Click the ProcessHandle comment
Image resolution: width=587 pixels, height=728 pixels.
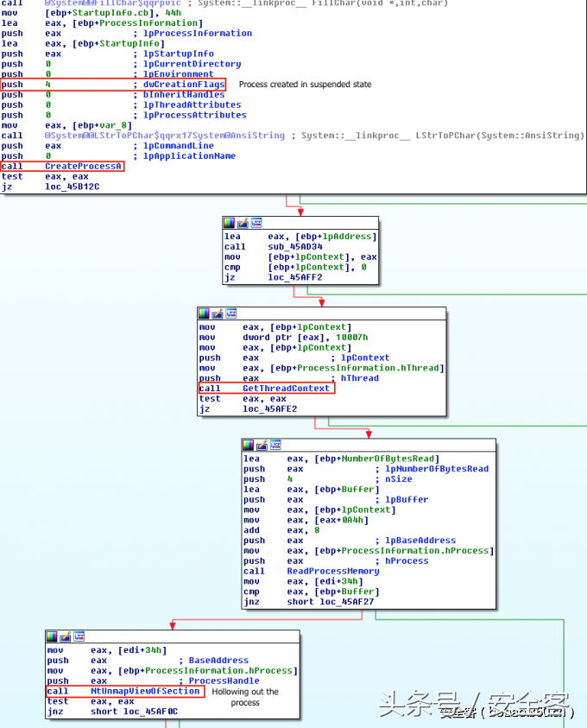(224, 681)
